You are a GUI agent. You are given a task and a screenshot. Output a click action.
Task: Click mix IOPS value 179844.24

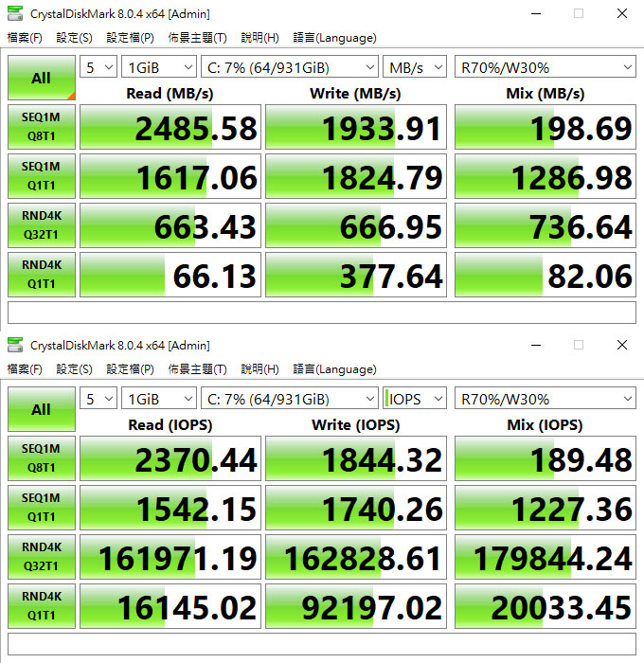point(546,557)
